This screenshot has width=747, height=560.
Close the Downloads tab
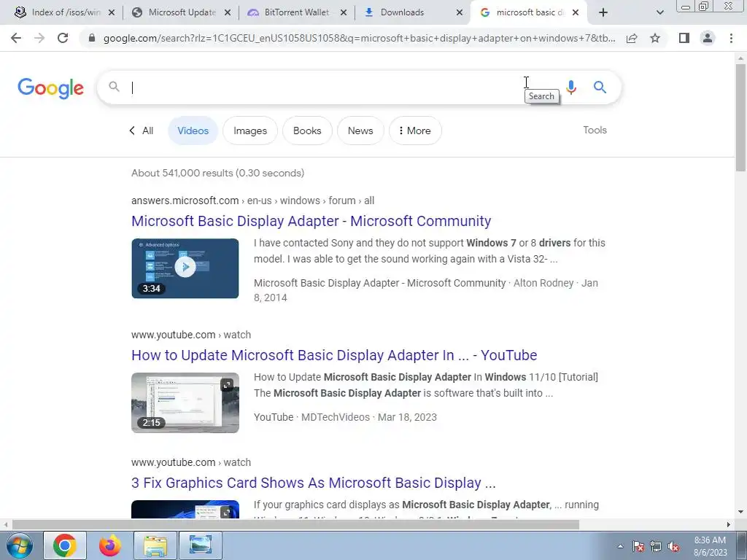(x=460, y=13)
